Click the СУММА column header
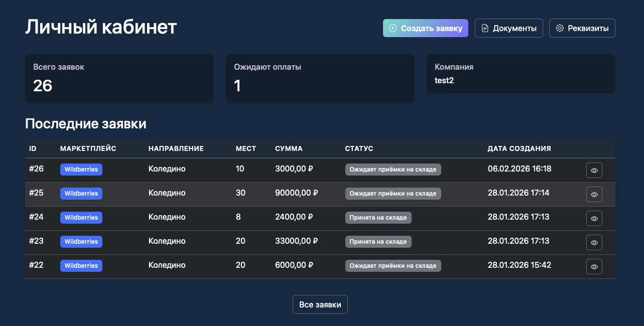Screen dimensions: 644x326 click(289, 148)
